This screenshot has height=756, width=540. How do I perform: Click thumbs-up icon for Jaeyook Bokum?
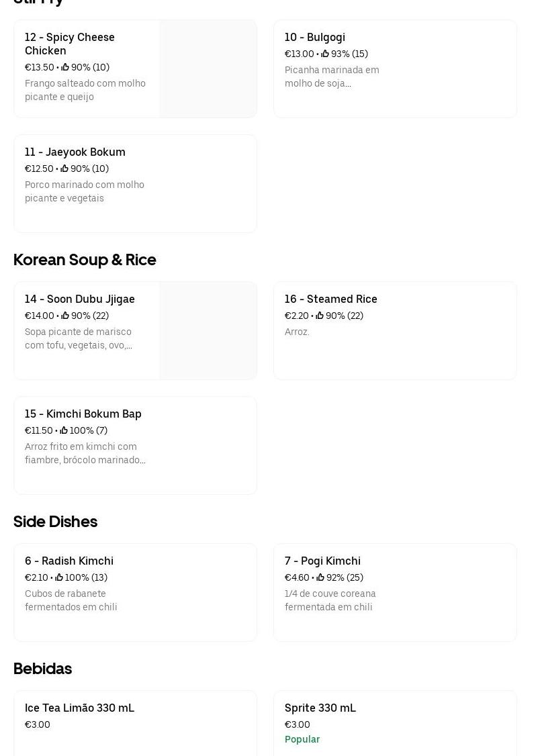pyautogui.click(x=64, y=169)
